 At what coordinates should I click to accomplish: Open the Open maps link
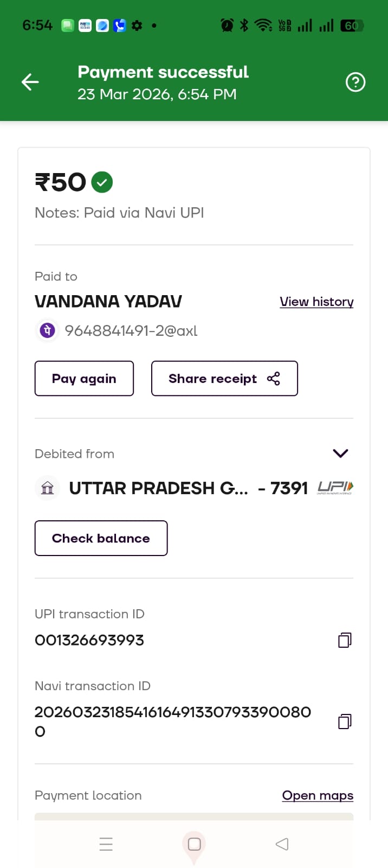click(x=318, y=795)
